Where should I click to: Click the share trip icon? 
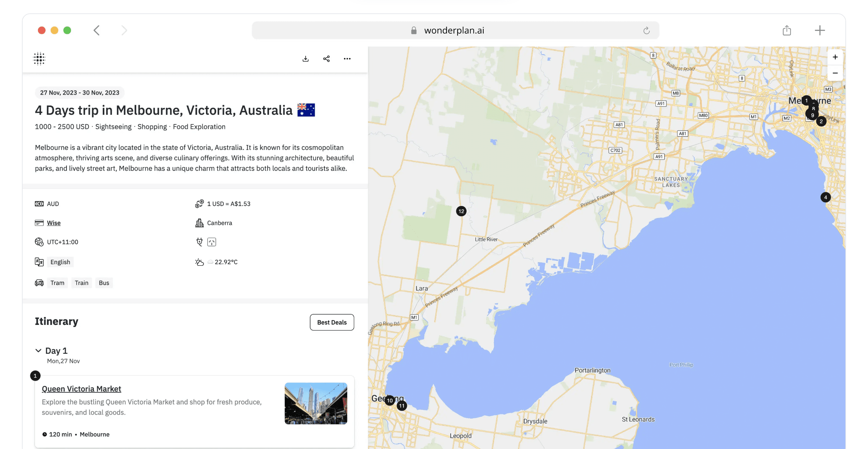326,59
